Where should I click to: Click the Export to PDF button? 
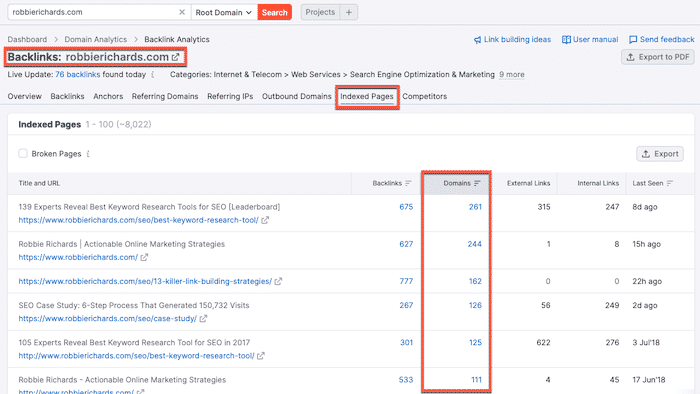click(x=658, y=57)
